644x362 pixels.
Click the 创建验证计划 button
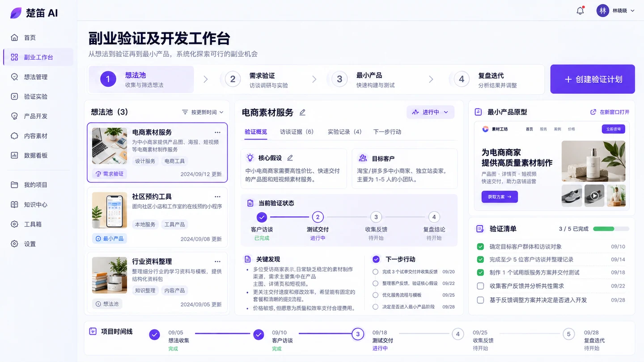pos(593,79)
